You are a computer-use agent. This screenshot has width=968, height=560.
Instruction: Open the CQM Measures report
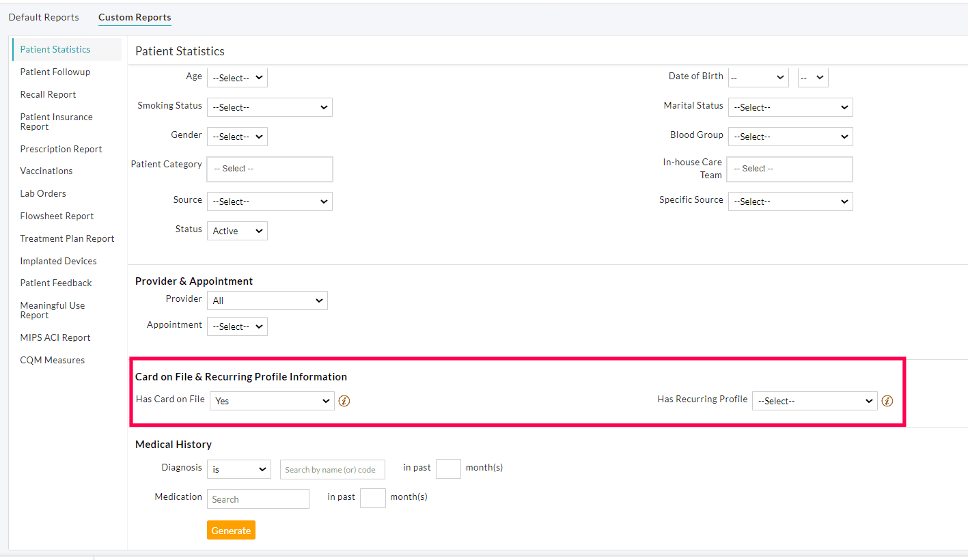(x=52, y=360)
